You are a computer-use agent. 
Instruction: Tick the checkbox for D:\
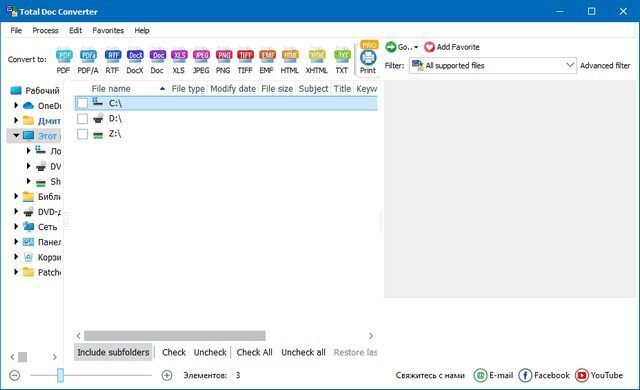(82, 119)
